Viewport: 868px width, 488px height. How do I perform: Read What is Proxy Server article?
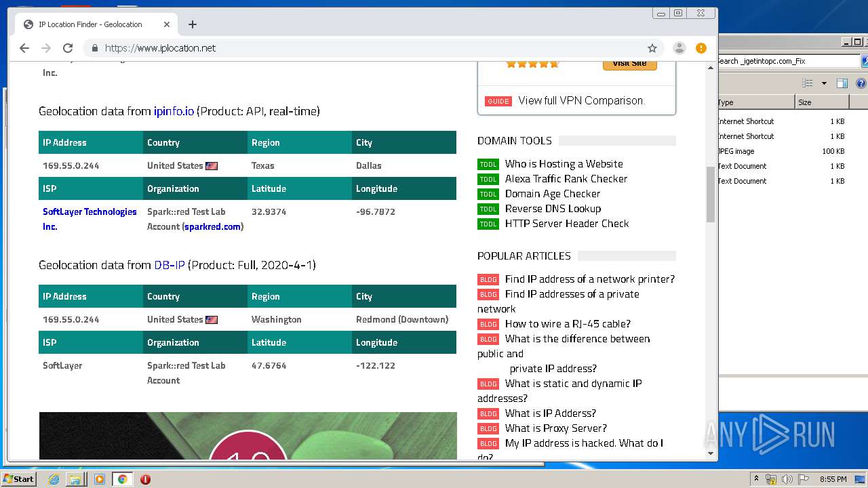pyautogui.click(x=556, y=428)
